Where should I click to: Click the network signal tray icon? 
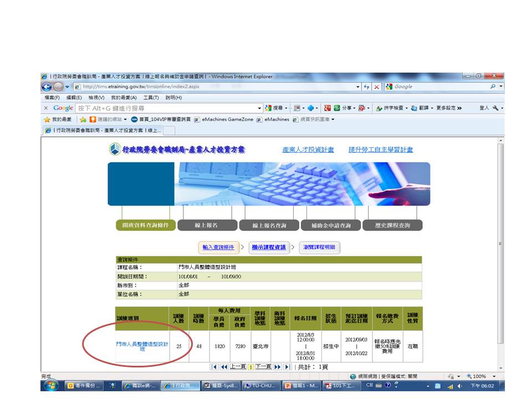click(450, 386)
